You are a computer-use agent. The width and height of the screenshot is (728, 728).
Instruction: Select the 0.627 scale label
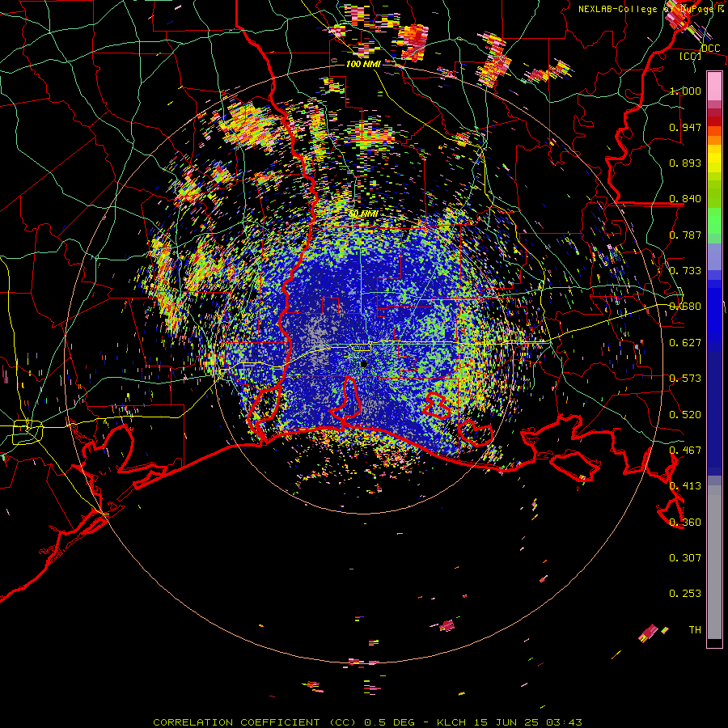[x=685, y=343]
